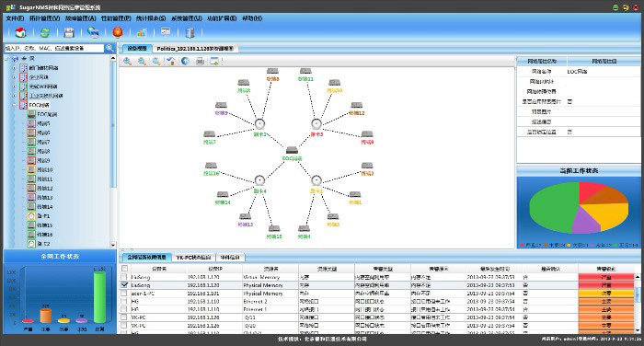The image size is (644, 346).
Task: Collapse the expanded EOC network tree node
Action: pyautogui.click(x=14, y=105)
